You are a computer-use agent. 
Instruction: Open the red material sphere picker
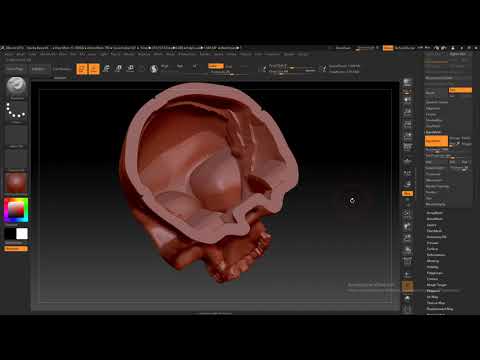point(16,184)
